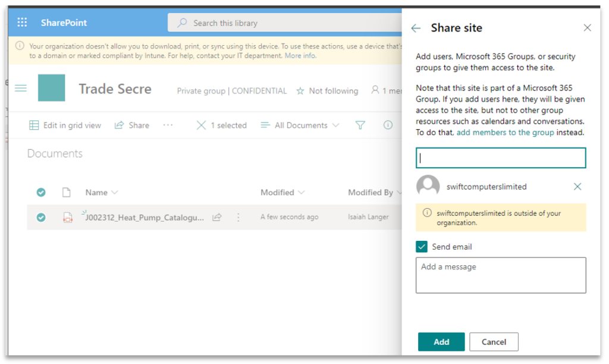Click the swiftcomputerslimited avatar
The image size is (609, 364).
tap(428, 187)
